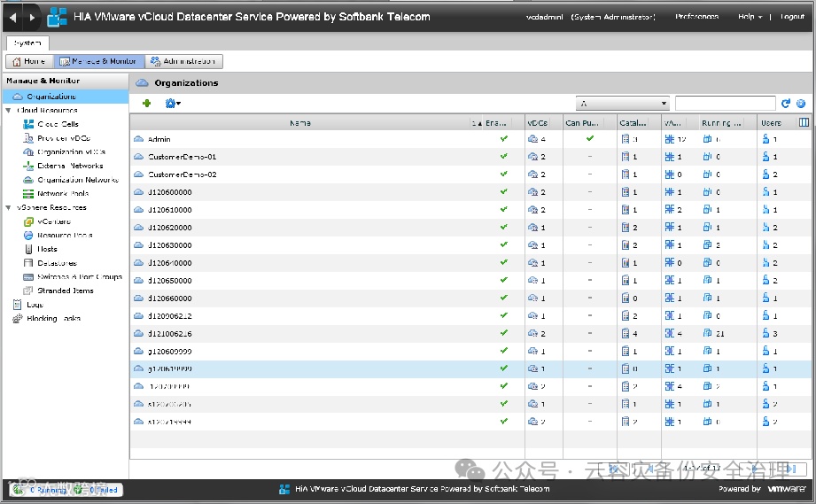Go back with the left arrow button
This screenshot has width=816, height=504.
[13, 17]
